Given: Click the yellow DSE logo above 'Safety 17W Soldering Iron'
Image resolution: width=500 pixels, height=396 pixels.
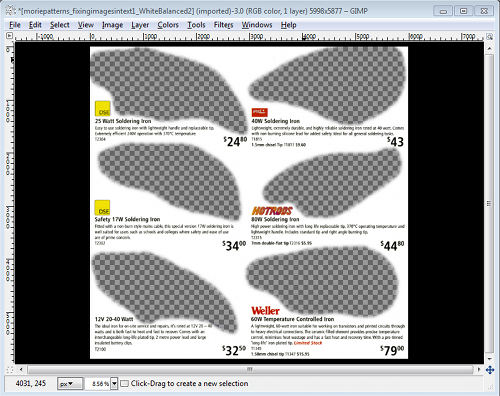Looking at the screenshot, I should pyautogui.click(x=102, y=208).
